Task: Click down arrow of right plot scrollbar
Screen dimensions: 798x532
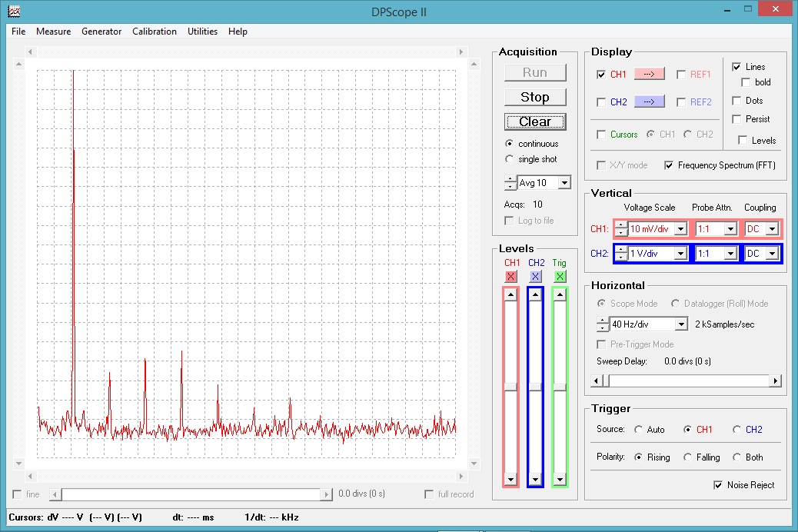Action: tap(474, 464)
